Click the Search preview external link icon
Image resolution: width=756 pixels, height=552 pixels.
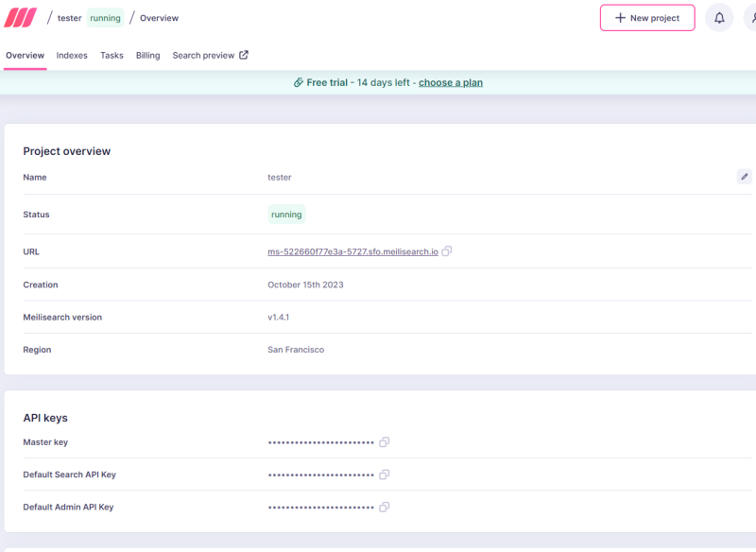[244, 55]
